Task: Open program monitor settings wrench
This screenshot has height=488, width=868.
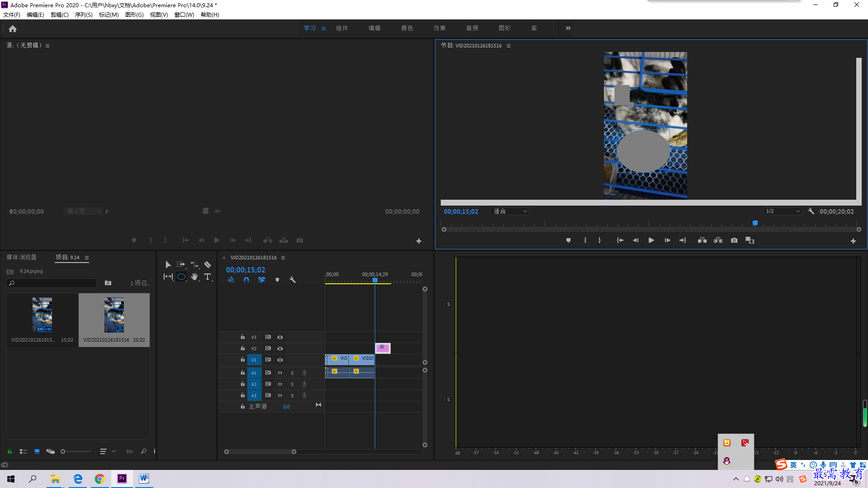Action: click(811, 211)
